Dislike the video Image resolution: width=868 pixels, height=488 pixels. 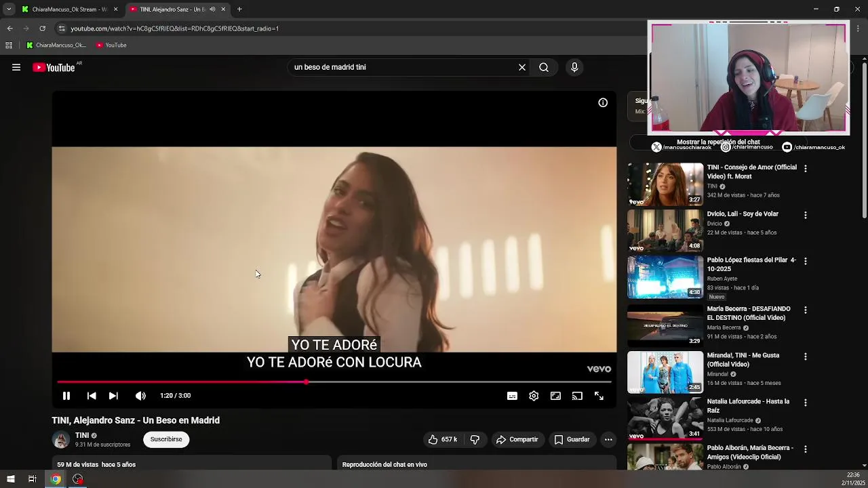coord(475,439)
